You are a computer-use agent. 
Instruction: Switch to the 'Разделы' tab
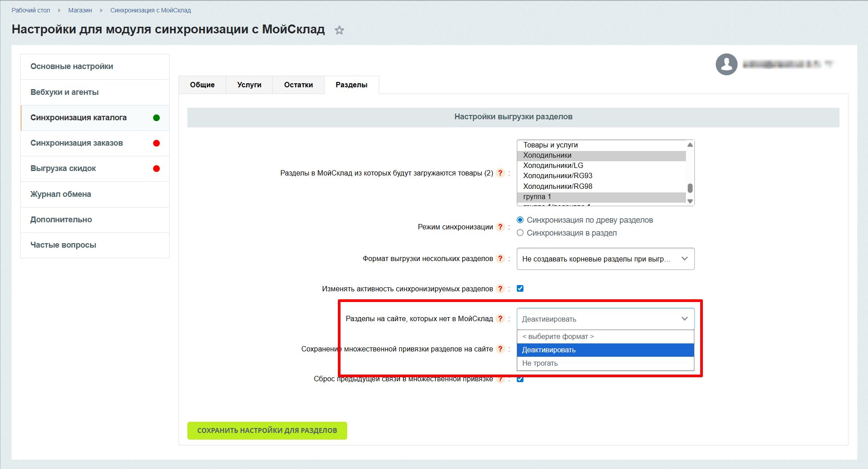(352, 85)
